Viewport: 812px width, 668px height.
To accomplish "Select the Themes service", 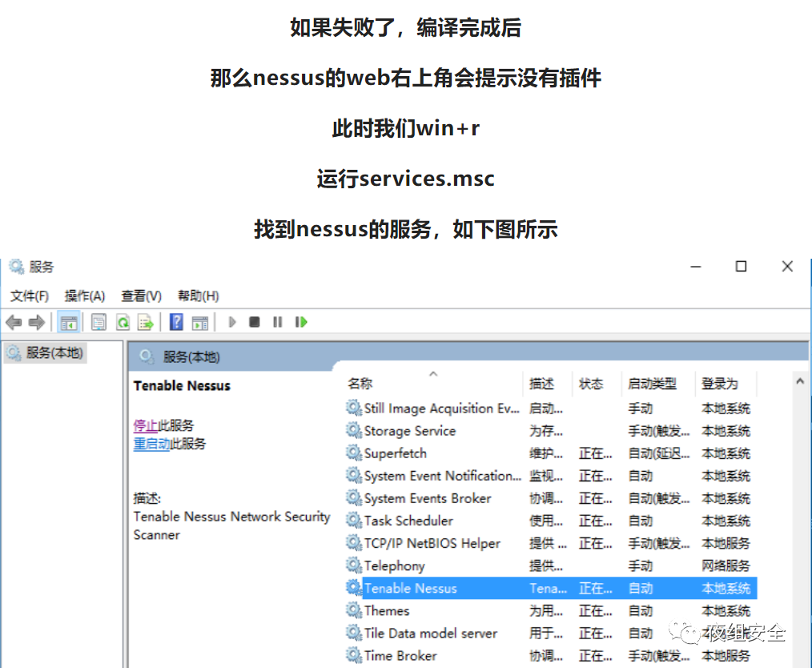I will point(550,611).
